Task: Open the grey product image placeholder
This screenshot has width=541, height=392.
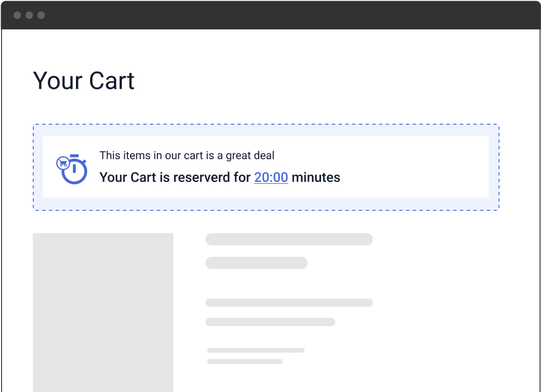Action: point(103,312)
